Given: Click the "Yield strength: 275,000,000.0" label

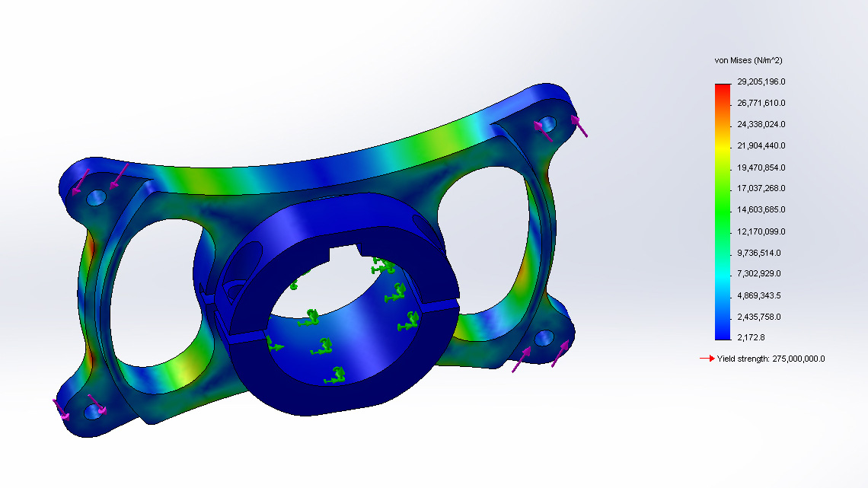Looking at the screenshot, I should pyautogui.click(x=771, y=359).
